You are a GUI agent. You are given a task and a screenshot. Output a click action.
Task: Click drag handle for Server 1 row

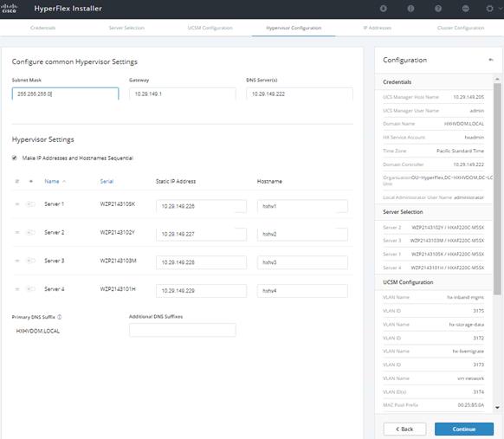pos(17,204)
